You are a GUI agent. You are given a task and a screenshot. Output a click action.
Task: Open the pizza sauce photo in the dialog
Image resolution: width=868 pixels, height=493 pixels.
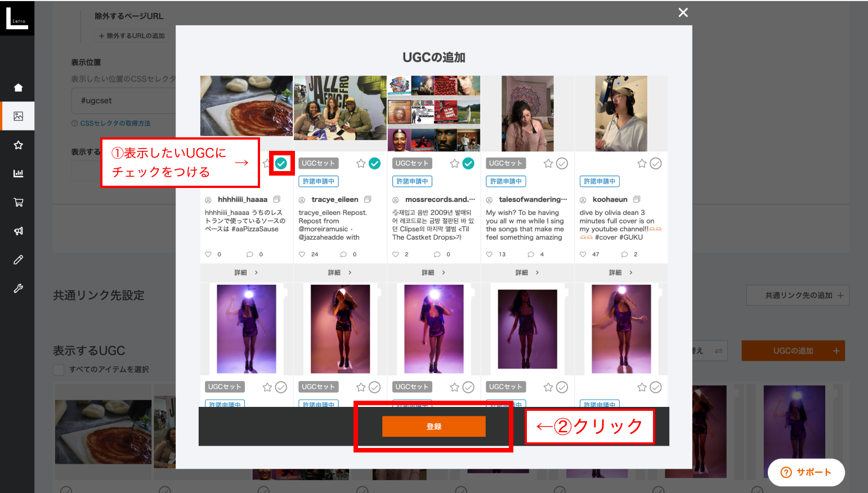click(x=247, y=106)
